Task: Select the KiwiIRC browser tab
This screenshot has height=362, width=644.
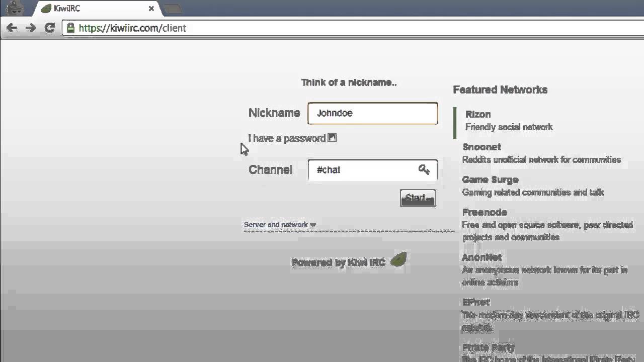Action: 97,9
